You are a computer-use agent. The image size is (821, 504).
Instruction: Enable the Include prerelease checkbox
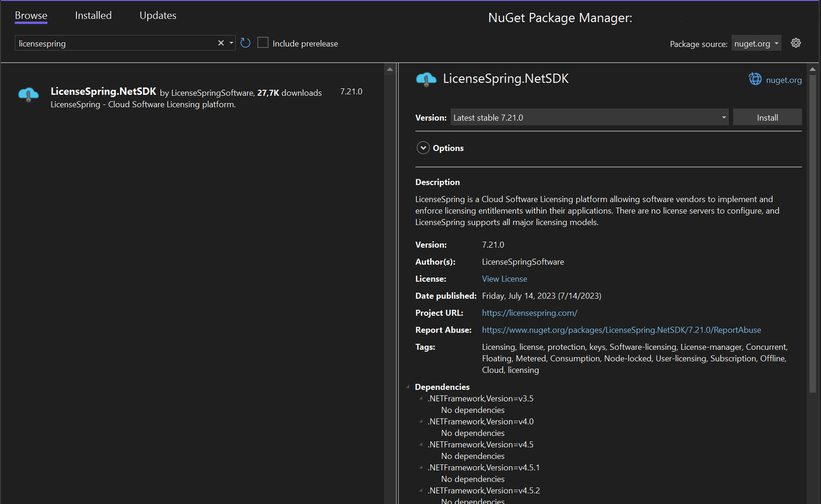coord(263,43)
